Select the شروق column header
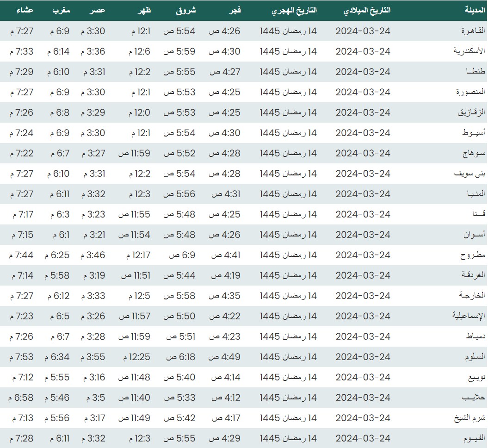 click(186, 10)
